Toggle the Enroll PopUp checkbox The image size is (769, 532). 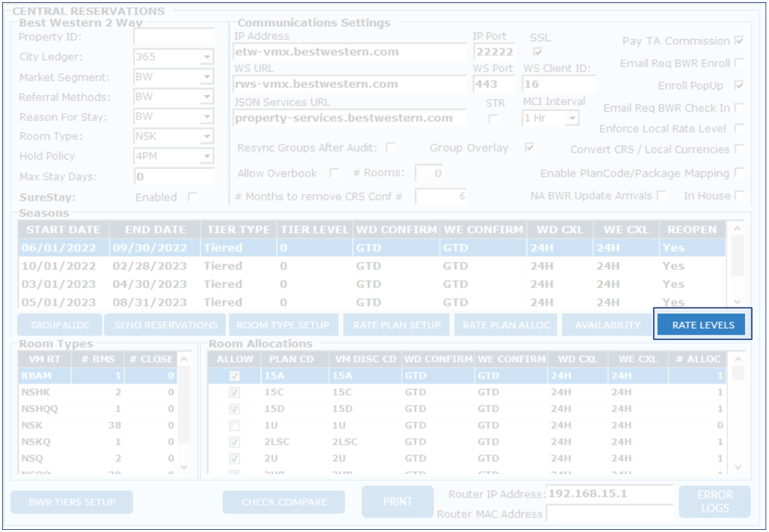[x=739, y=85]
